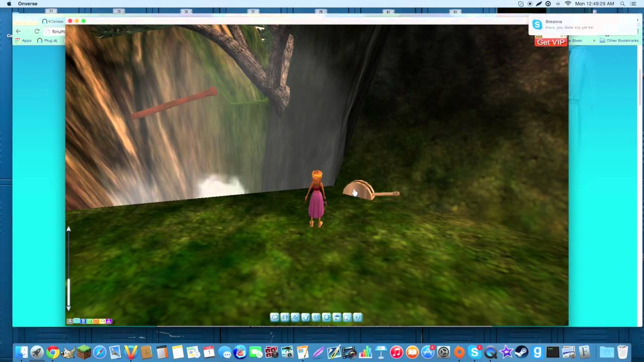Open the Trash in the Dock

622,352
